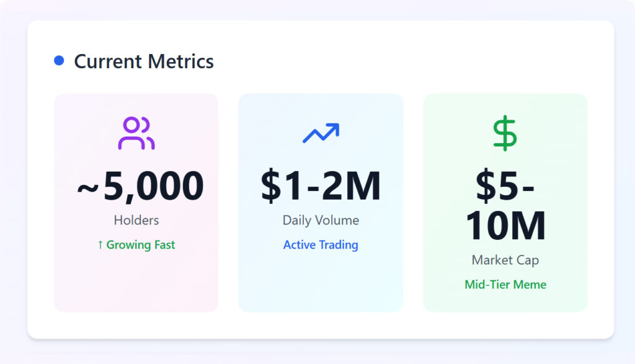
Task: Click the $5- line of market cap value
Action: [x=505, y=186]
